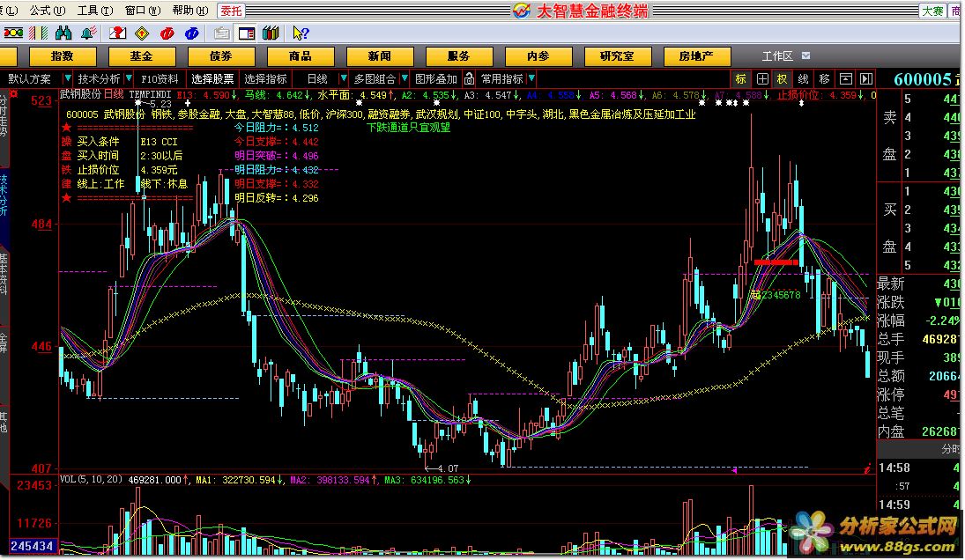
Task: Activate the help cursor question icon
Action: [x=301, y=33]
